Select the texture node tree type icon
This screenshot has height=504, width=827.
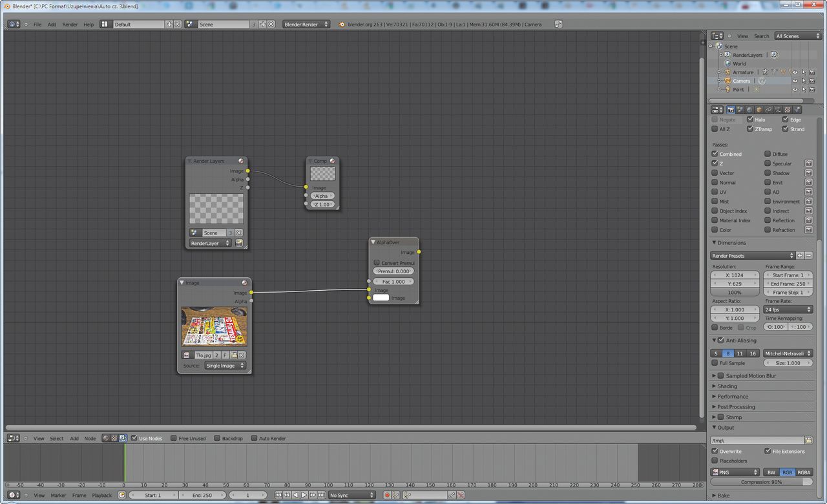click(114, 438)
